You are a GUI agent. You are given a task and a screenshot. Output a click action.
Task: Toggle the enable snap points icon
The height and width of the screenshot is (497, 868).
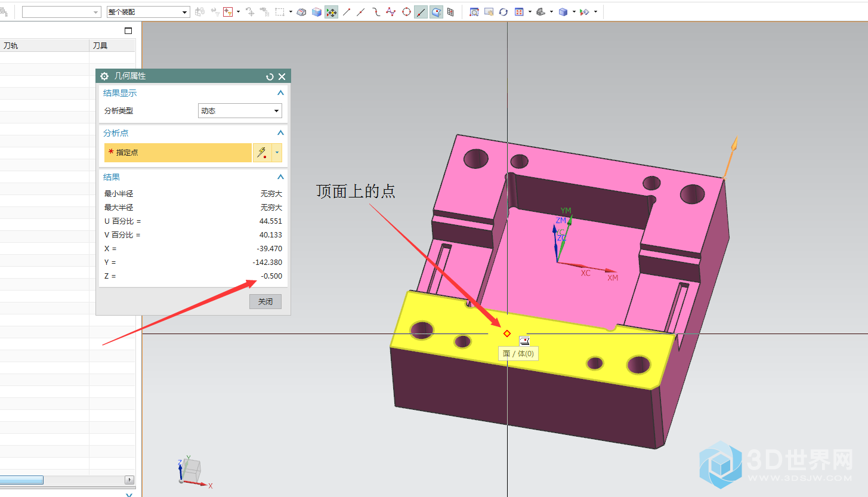coord(331,12)
